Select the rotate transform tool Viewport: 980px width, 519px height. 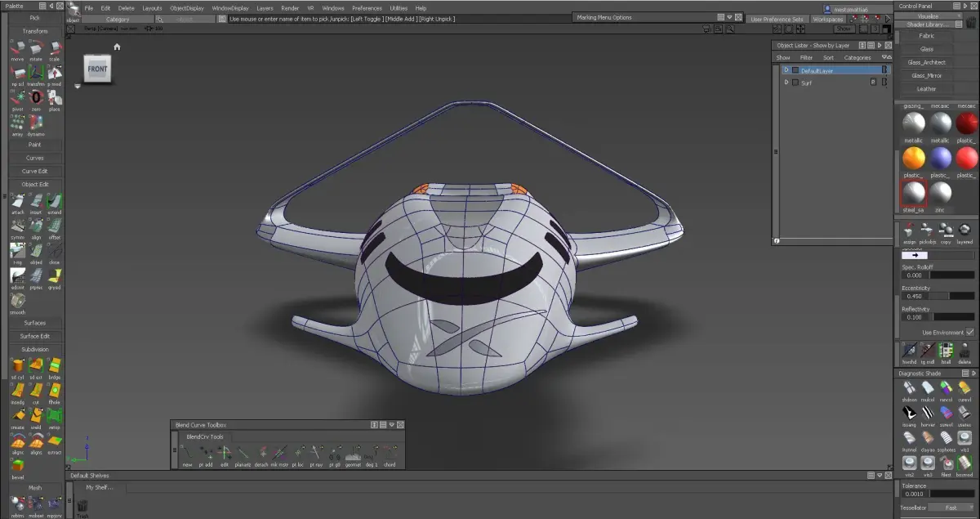[x=36, y=50]
